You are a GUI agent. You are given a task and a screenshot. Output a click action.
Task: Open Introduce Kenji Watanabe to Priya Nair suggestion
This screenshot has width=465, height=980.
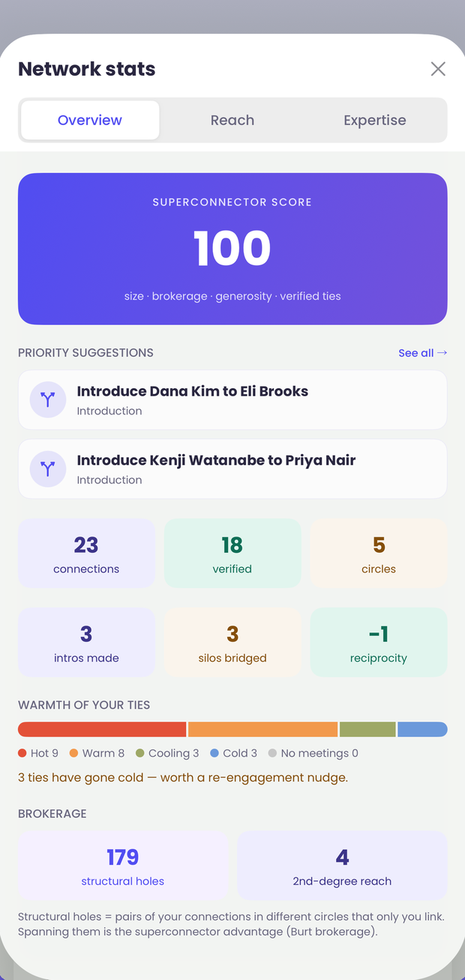coord(232,469)
